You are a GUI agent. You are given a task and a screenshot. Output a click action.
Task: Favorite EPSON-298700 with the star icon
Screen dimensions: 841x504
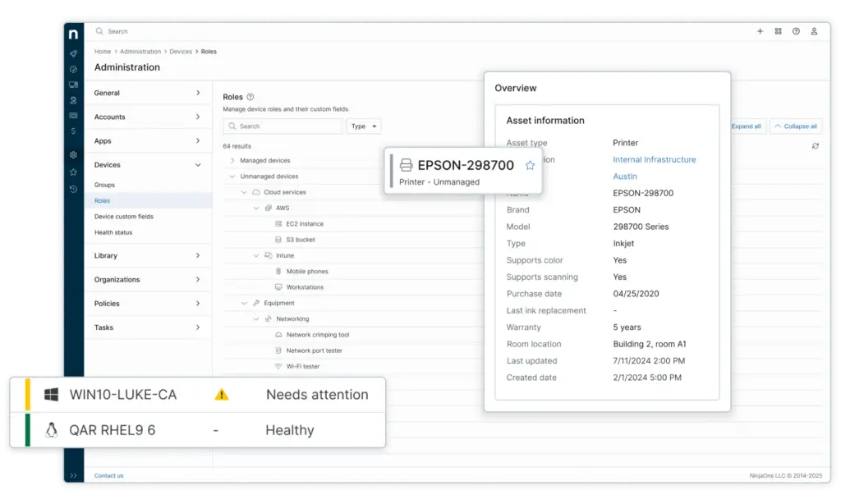530,165
